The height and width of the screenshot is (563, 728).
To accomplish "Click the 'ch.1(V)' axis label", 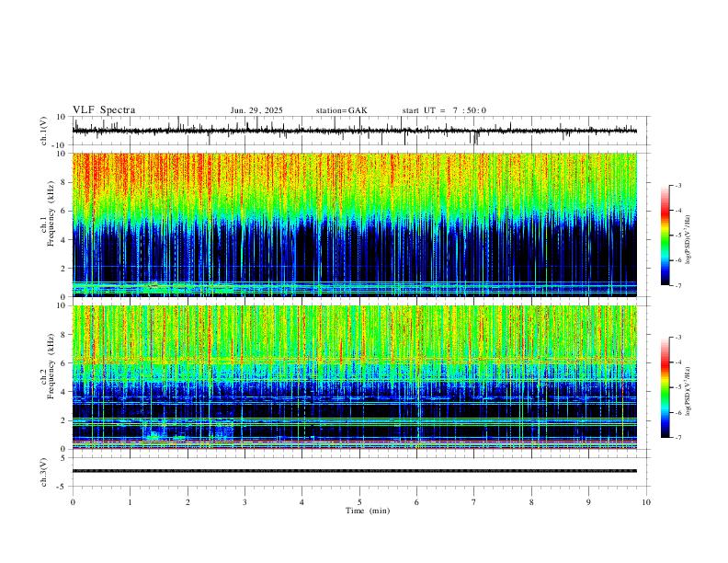I will click(x=44, y=131).
